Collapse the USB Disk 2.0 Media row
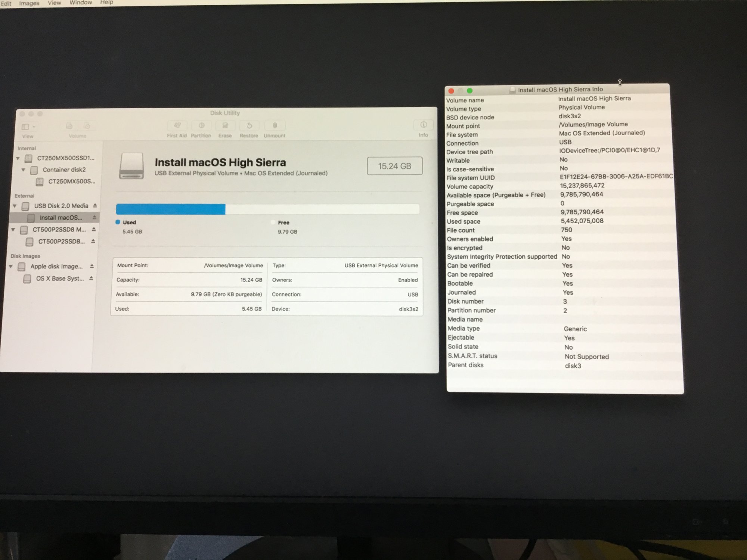747x560 pixels. tap(15, 206)
